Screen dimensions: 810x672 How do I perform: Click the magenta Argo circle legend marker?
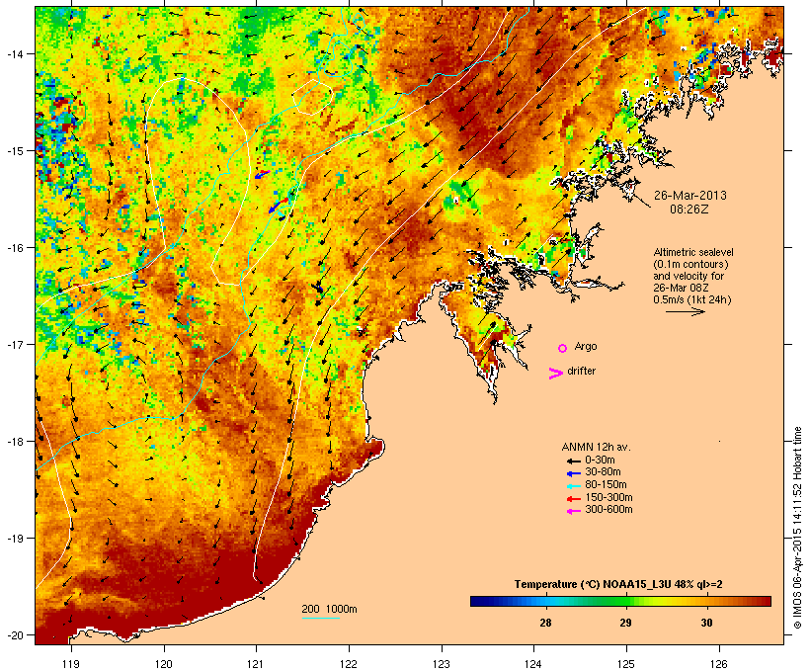(562, 348)
